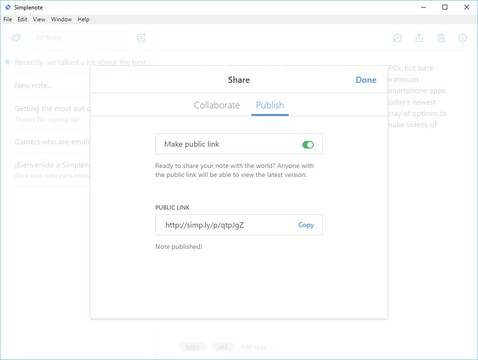The image size is (478, 360).
Task: Copy the public link
Action: tap(306, 225)
